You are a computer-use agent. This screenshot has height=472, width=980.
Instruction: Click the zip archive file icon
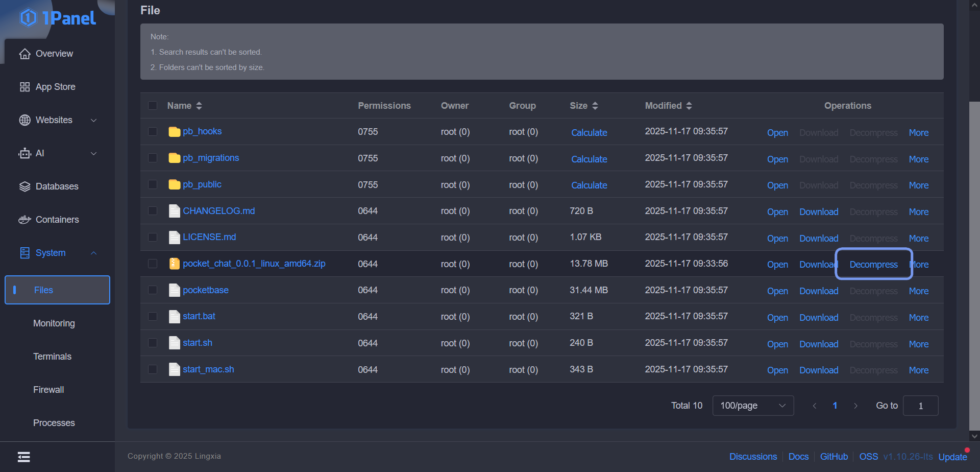(174, 264)
